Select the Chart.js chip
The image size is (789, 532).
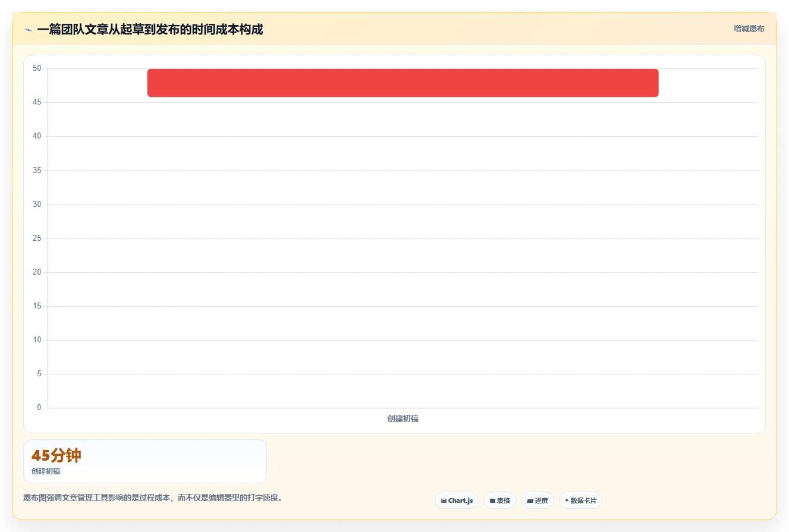tap(457, 500)
